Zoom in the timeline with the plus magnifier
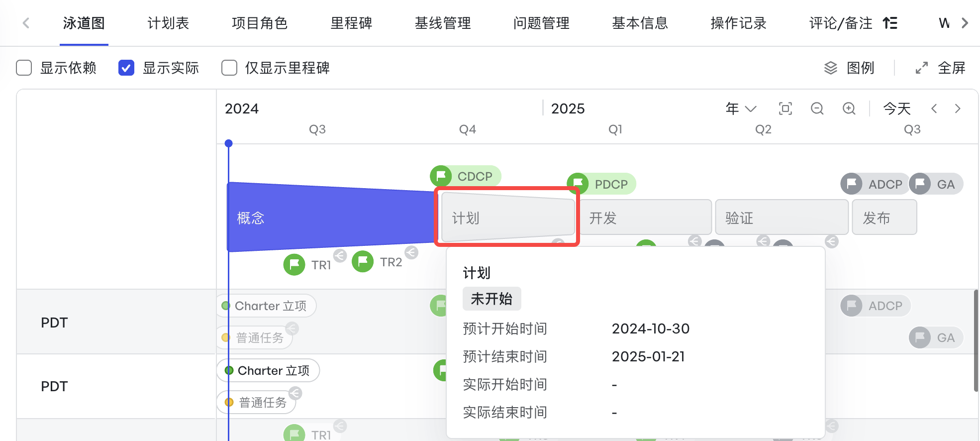 click(x=849, y=109)
